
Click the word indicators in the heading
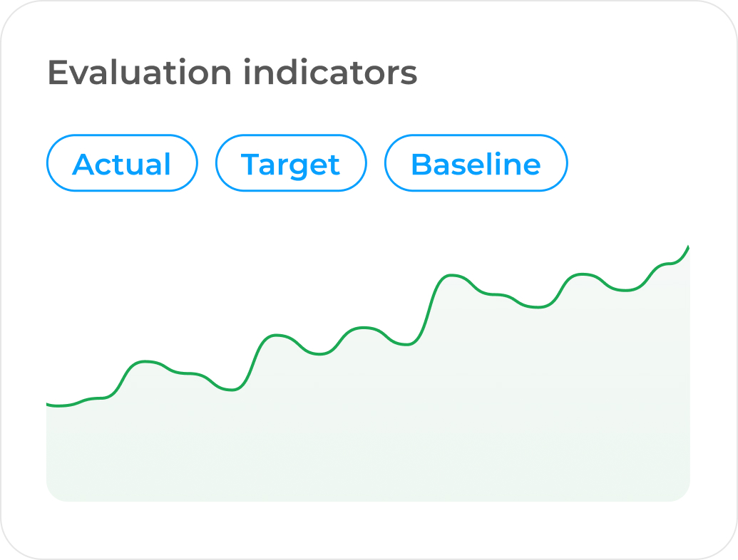click(x=330, y=73)
